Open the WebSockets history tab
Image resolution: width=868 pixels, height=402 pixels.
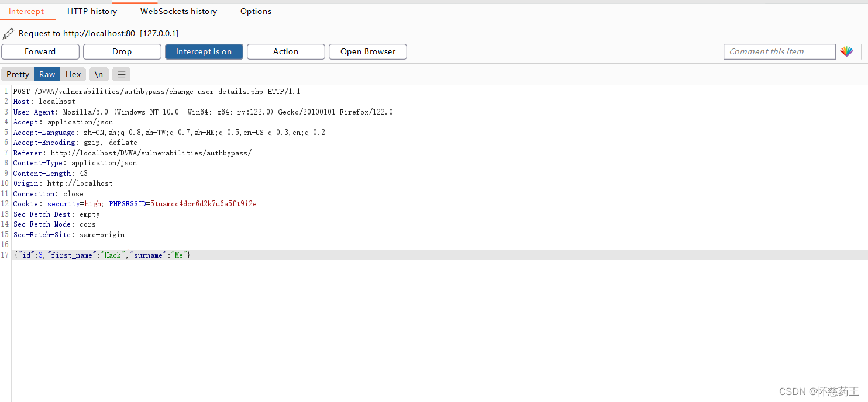point(178,11)
